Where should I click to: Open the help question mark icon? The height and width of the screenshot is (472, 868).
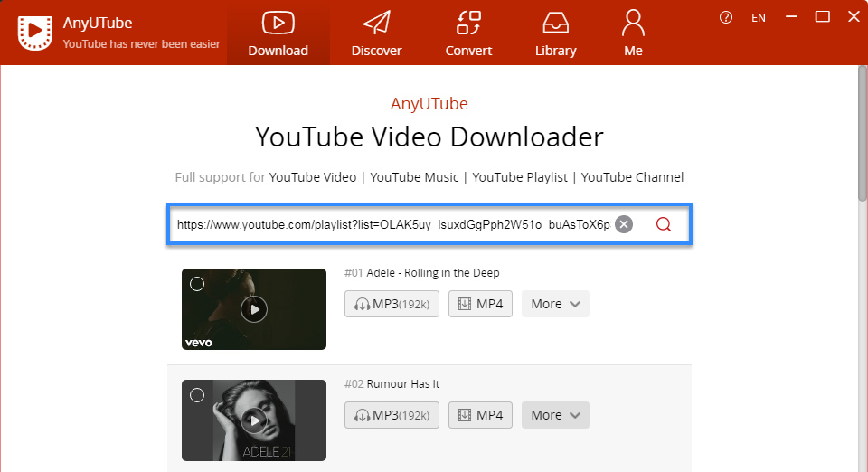(x=726, y=18)
